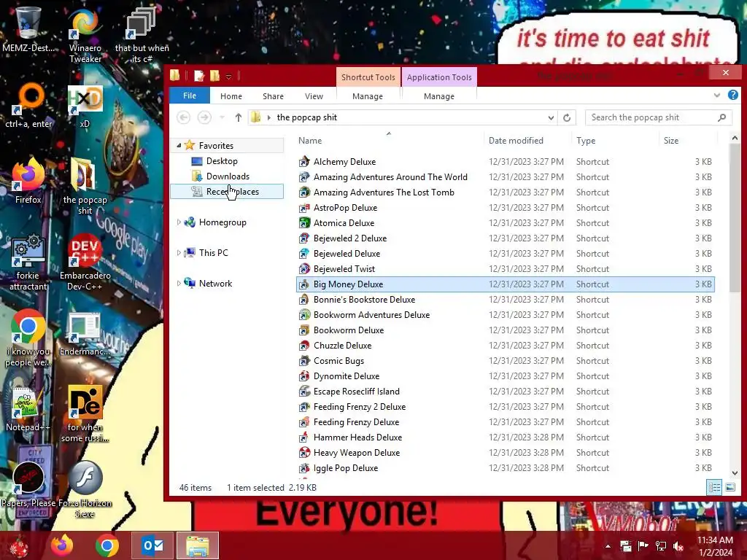Screen dimensions: 747x560
Task: Select the Bejeweled Twist icon
Action: click(x=304, y=269)
